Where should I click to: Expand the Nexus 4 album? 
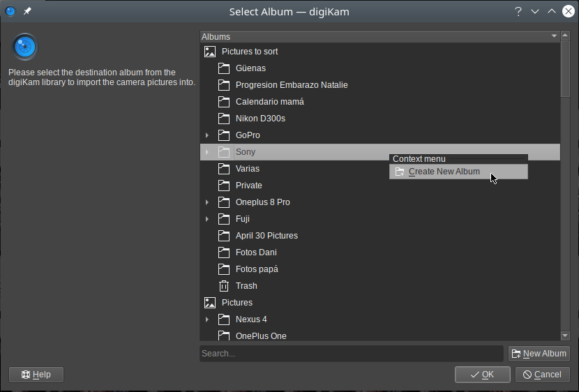pos(207,319)
